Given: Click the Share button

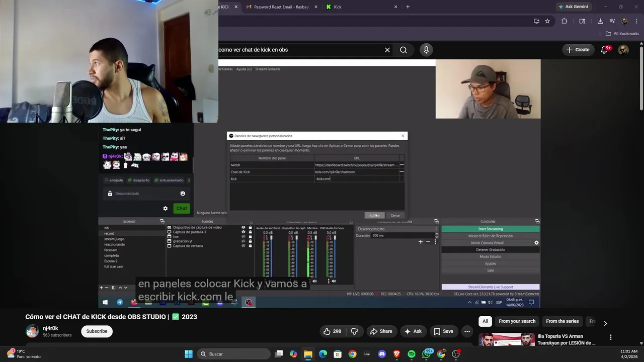Looking at the screenshot, I should point(381,331).
